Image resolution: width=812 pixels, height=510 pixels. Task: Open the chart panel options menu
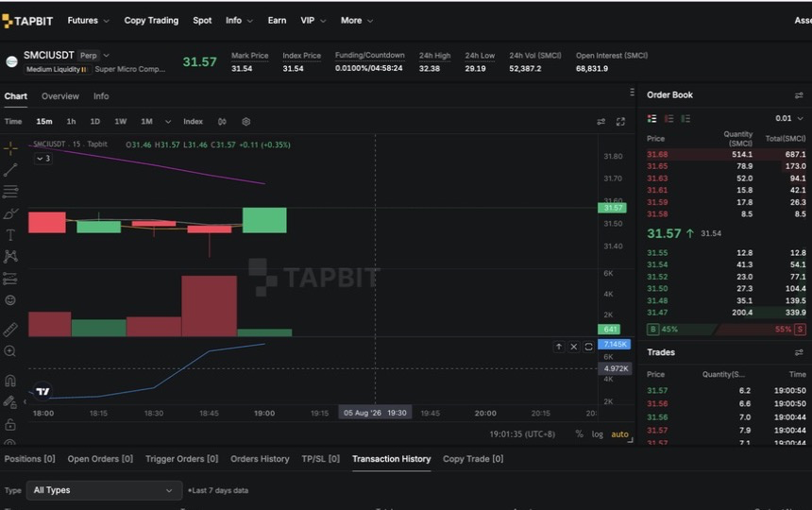pyautogui.click(x=632, y=93)
